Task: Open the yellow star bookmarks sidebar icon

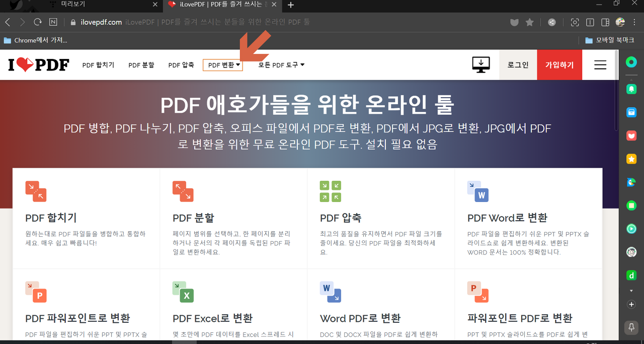Action: coord(631,159)
